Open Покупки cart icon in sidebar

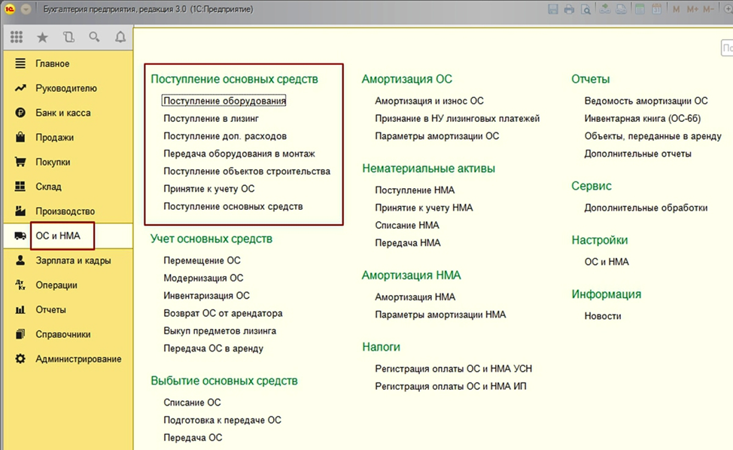pos(20,162)
